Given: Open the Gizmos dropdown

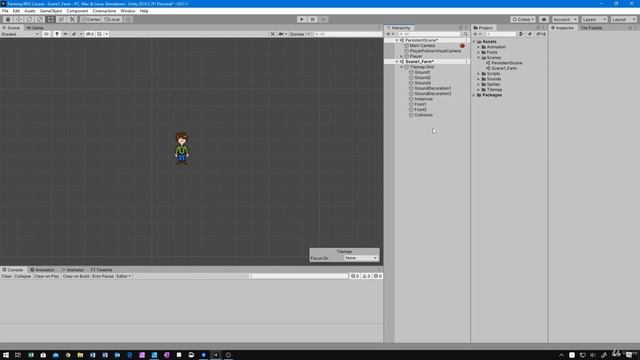Looking at the screenshot, I should point(300,34).
